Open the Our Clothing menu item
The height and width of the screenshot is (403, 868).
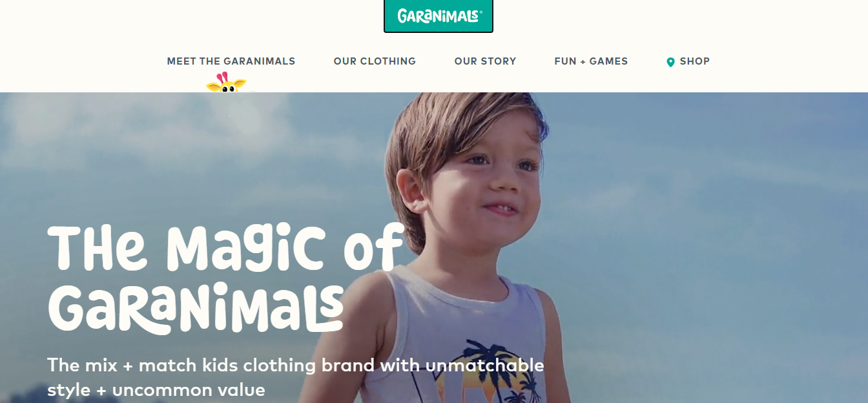coord(375,61)
